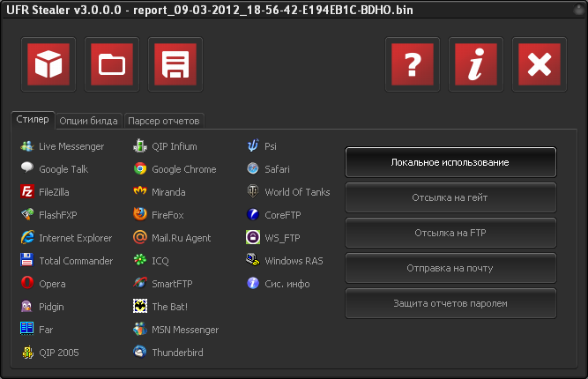Toggle the World Of Tanks entry
588x379 pixels.
click(288, 192)
